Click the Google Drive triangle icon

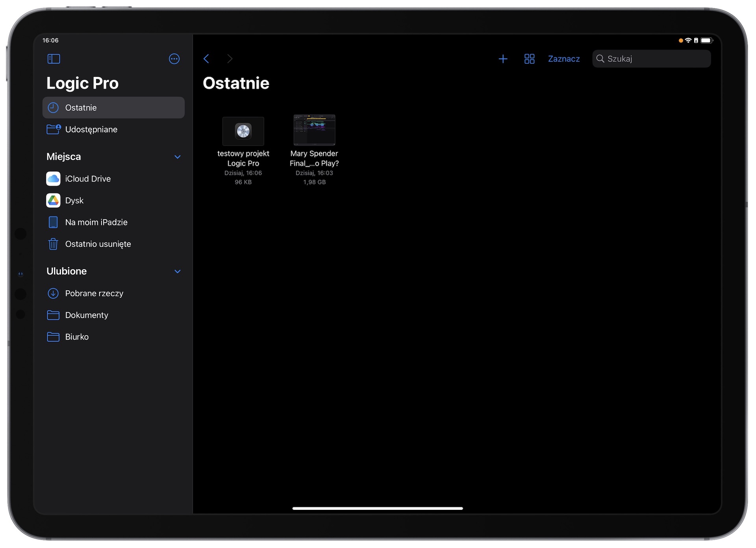pyautogui.click(x=53, y=201)
